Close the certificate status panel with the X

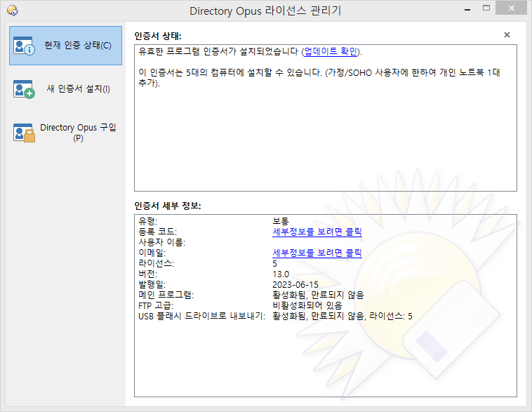point(507,35)
